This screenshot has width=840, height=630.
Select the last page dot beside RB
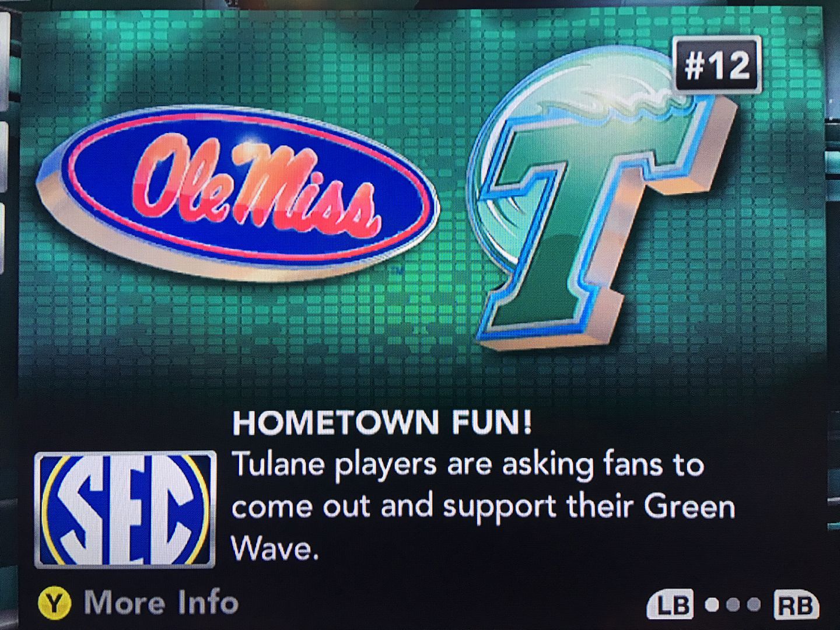click(x=754, y=605)
